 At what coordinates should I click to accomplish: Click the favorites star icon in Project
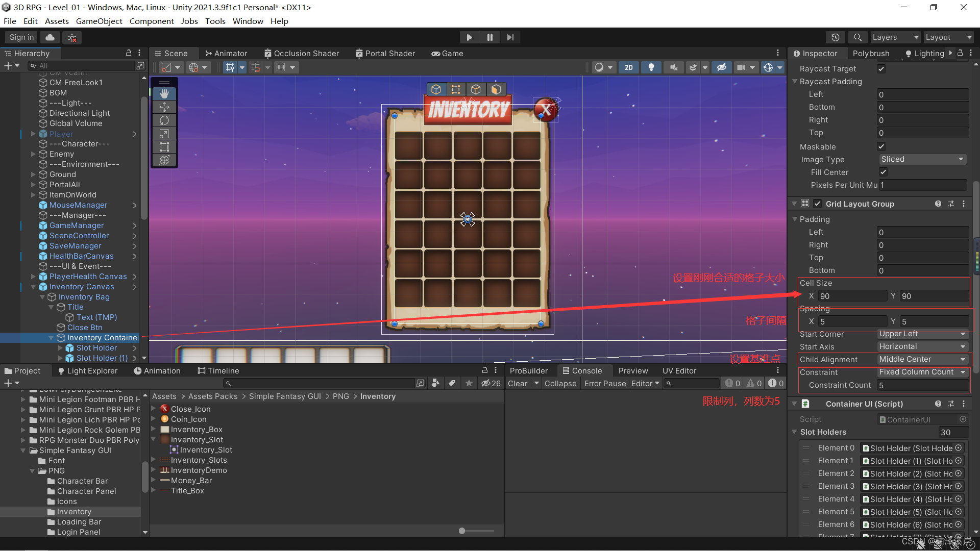coord(469,383)
